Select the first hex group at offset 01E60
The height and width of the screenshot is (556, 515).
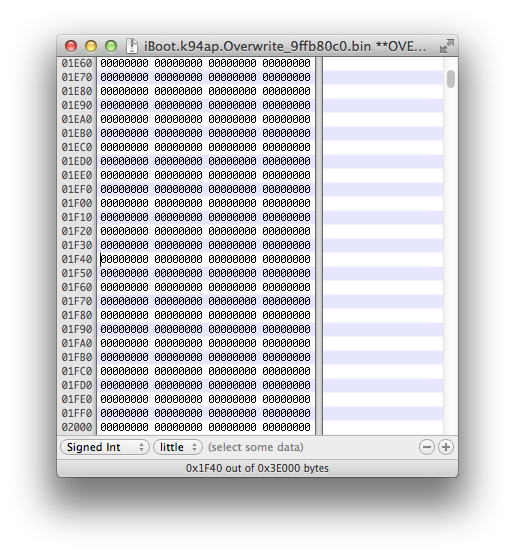tap(124, 63)
